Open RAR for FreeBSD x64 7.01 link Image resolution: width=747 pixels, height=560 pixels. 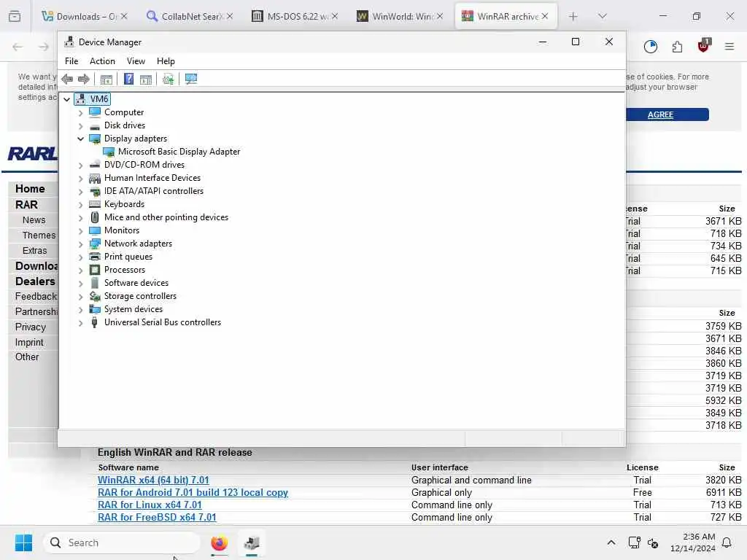[158, 517]
